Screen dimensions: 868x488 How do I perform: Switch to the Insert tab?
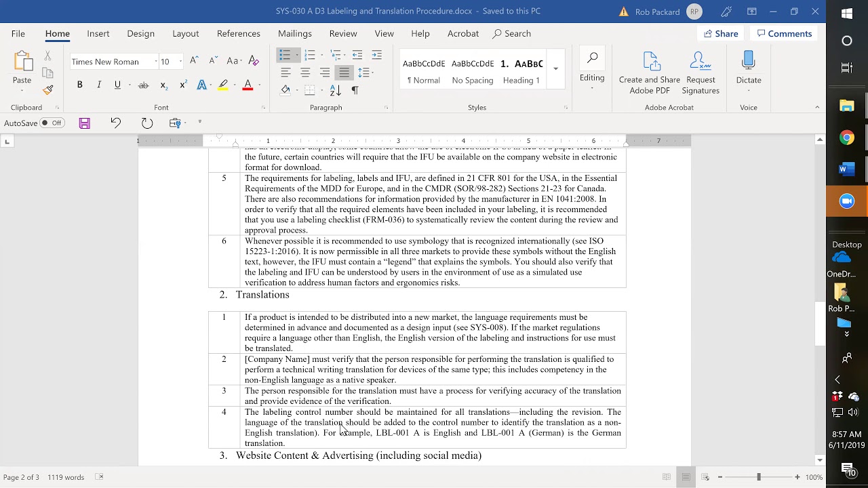tap(98, 33)
